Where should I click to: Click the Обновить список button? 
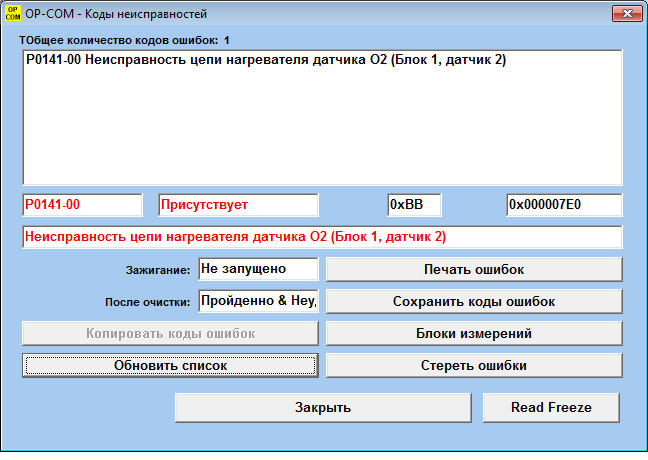point(170,365)
